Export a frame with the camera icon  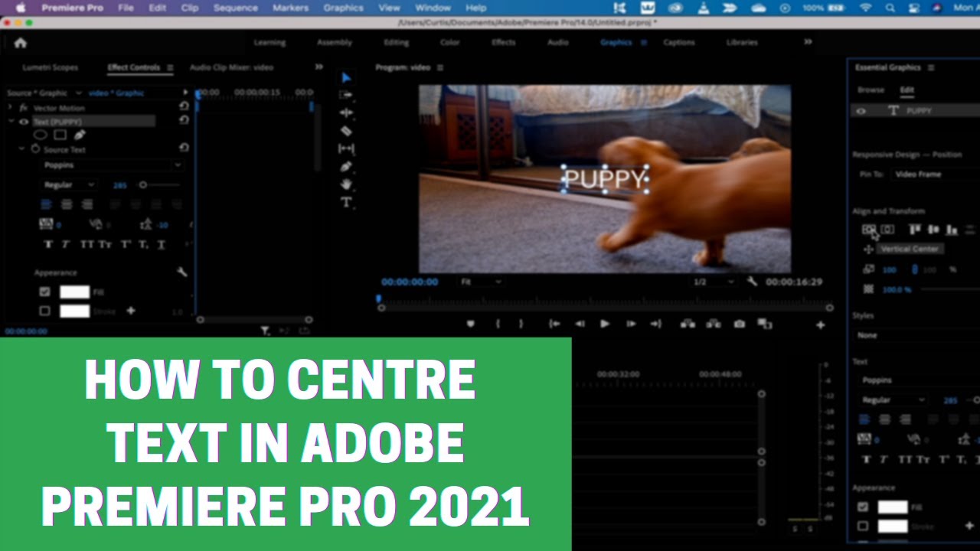point(739,324)
